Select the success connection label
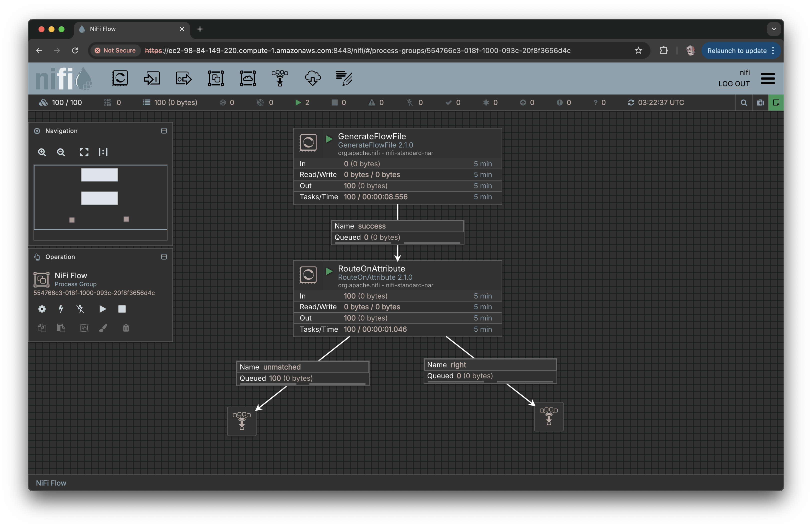 (397, 232)
